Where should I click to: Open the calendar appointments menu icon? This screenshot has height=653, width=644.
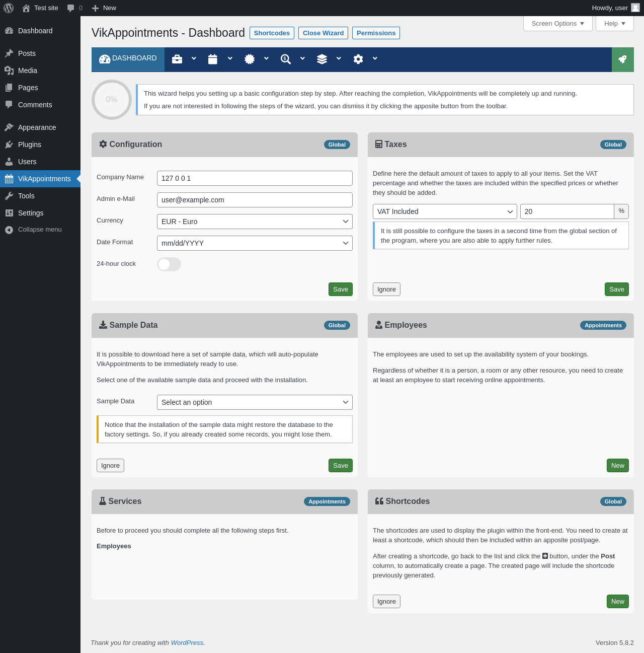(x=213, y=59)
